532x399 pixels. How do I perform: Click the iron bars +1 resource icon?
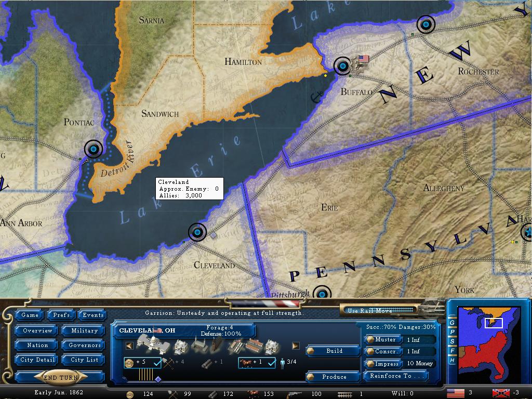click(207, 363)
